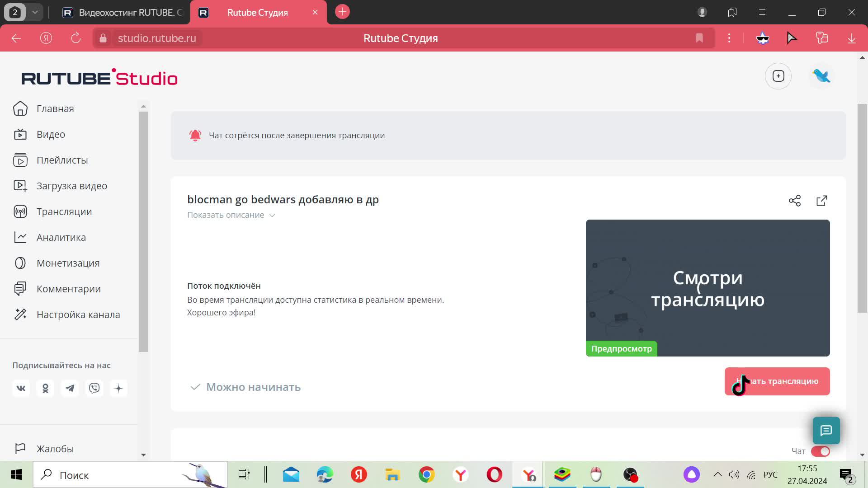
Task: Click the teal chat support icon
Action: click(x=826, y=430)
